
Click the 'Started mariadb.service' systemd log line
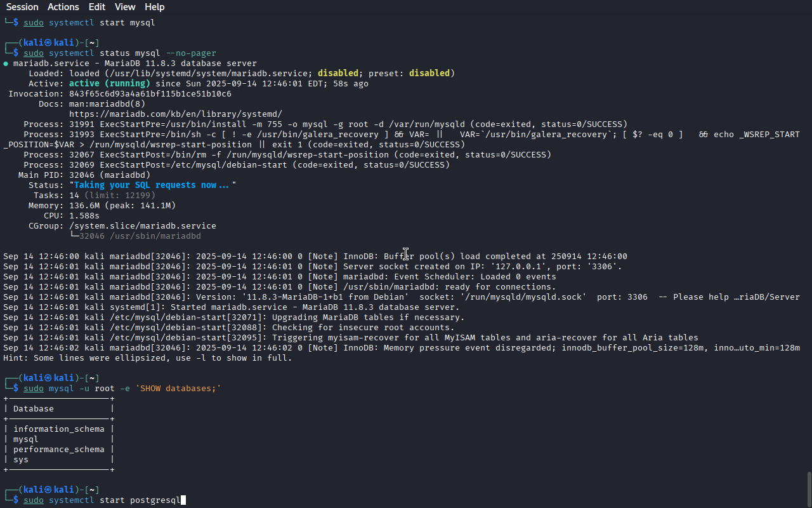(x=232, y=307)
